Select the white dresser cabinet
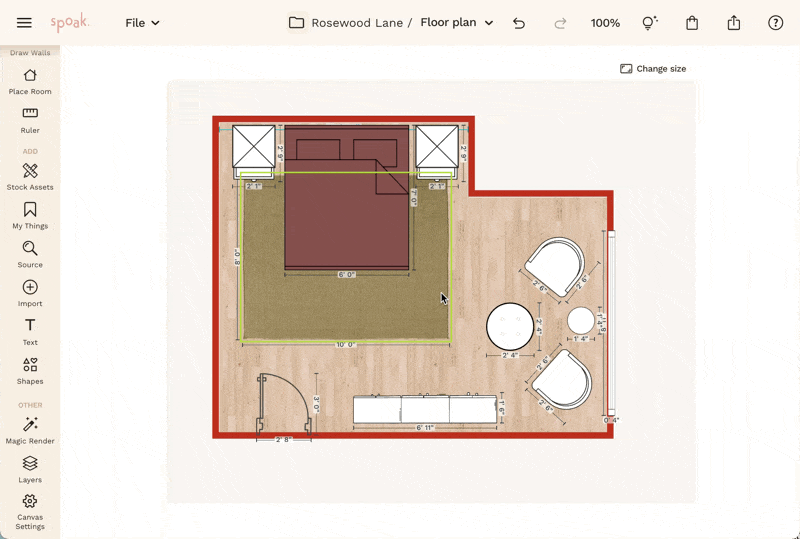The width and height of the screenshot is (800, 539). tap(425, 409)
